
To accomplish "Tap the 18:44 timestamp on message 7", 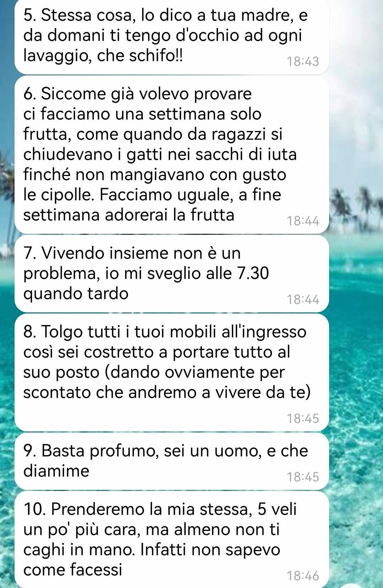I will pos(303,300).
